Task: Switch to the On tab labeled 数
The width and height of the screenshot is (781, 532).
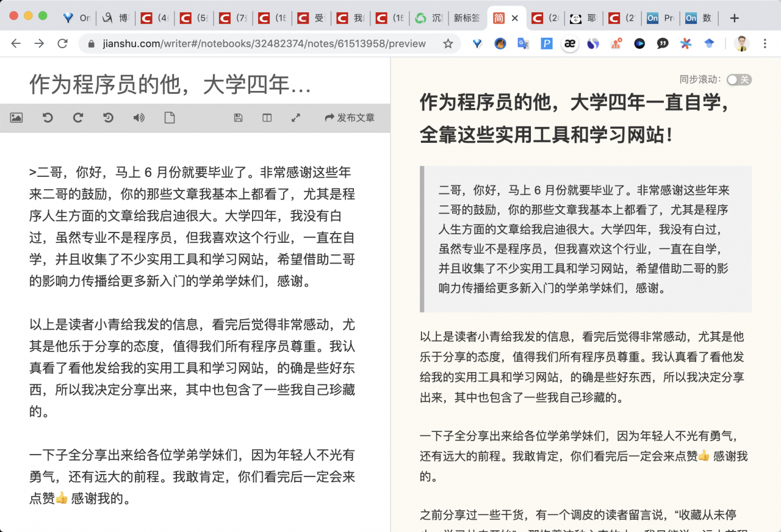Action: [x=699, y=18]
